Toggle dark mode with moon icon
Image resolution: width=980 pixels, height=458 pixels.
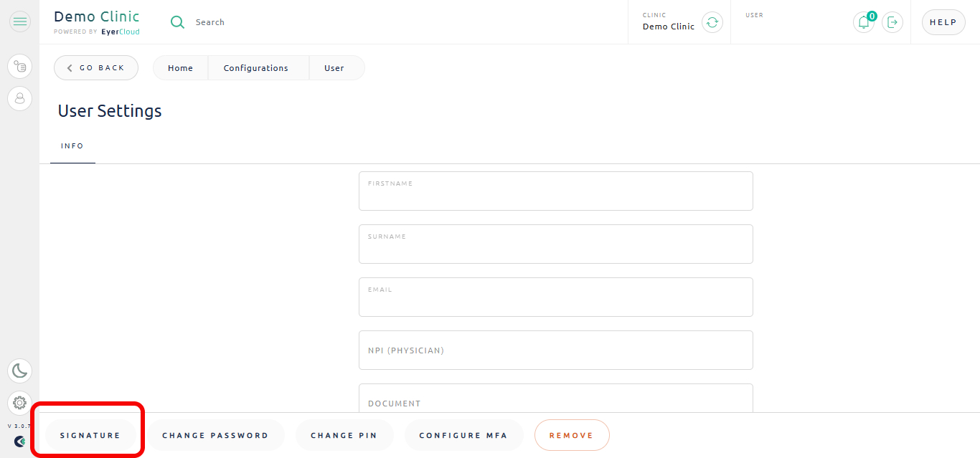click(x=20, y=371)
